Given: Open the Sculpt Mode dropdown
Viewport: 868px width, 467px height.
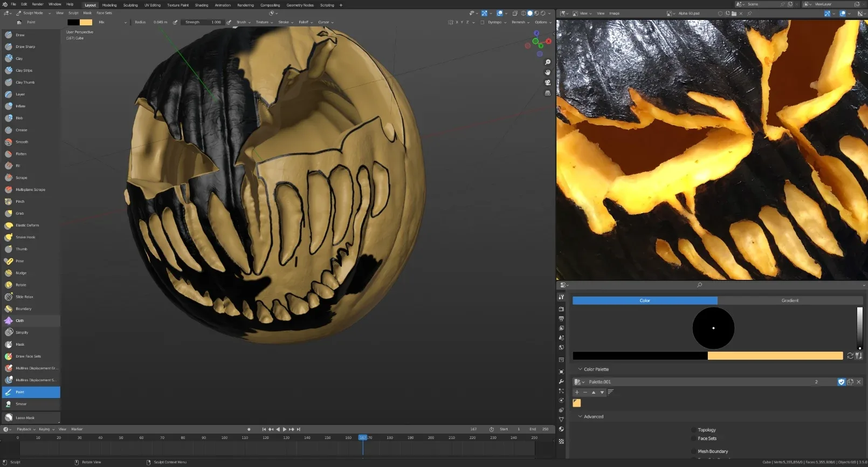Looking at the screenshot, I should [33, 13].
